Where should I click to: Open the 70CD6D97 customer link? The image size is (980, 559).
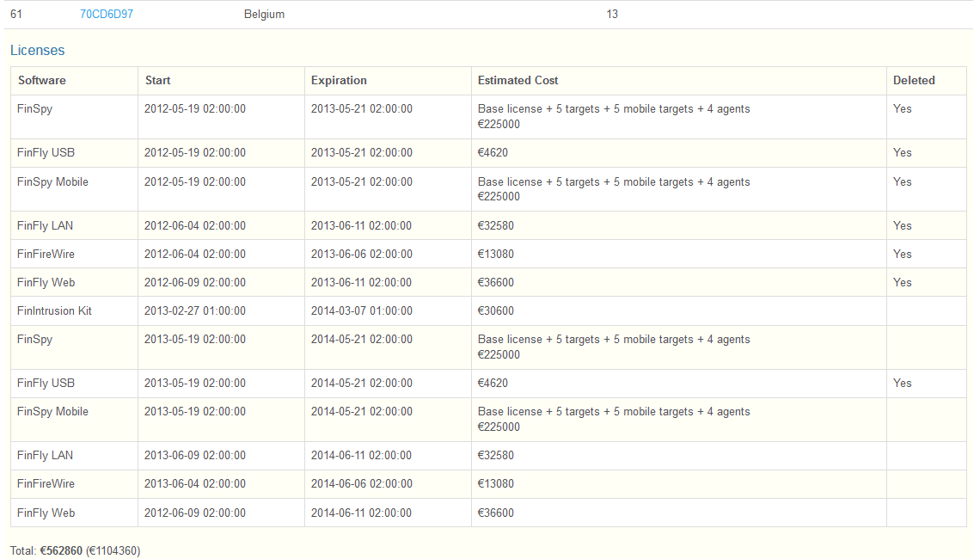click(107, 14)
